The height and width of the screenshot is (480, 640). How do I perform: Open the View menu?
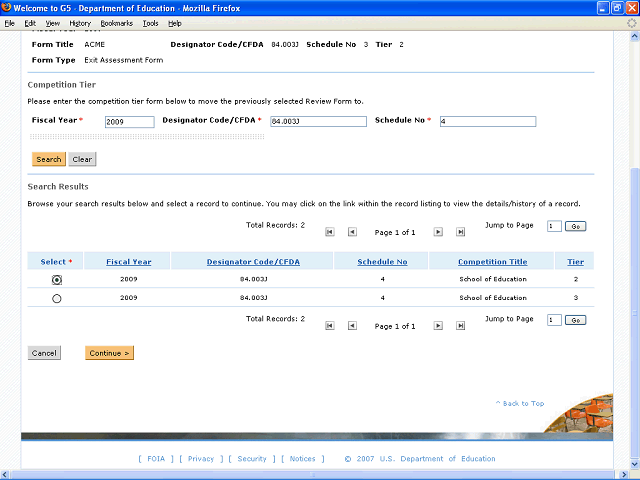pos(53,23)
